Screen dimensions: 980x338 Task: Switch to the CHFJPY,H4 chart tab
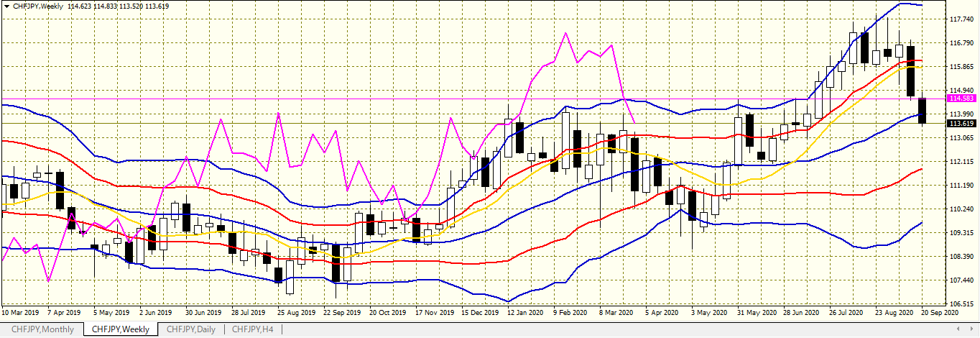253,329
